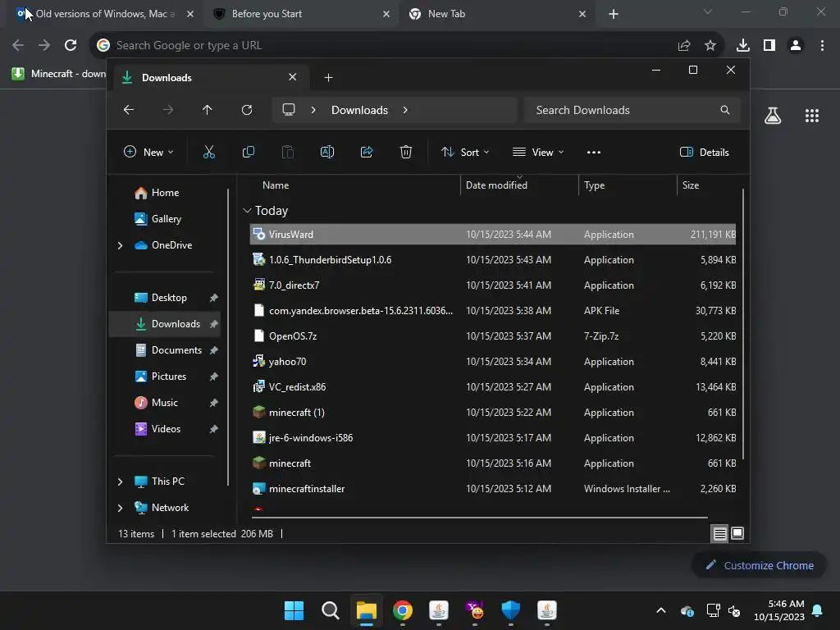The image size is (840, 630).
Task: Open Chrome profile avatar icon
Action: [x=796, y=45]
